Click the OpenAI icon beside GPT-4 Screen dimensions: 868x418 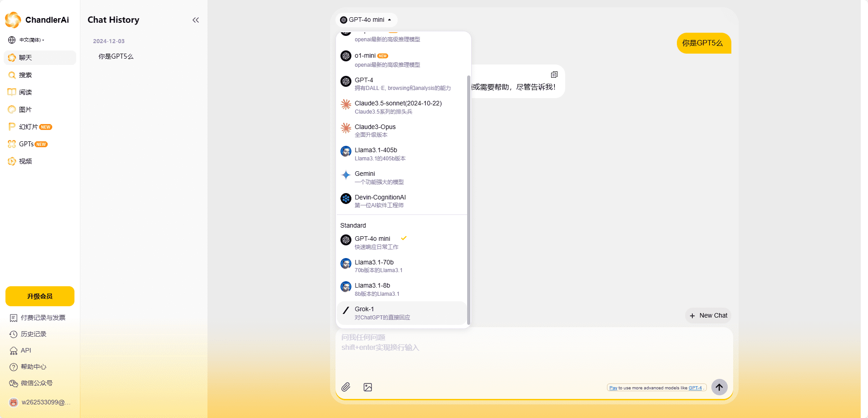346,81
